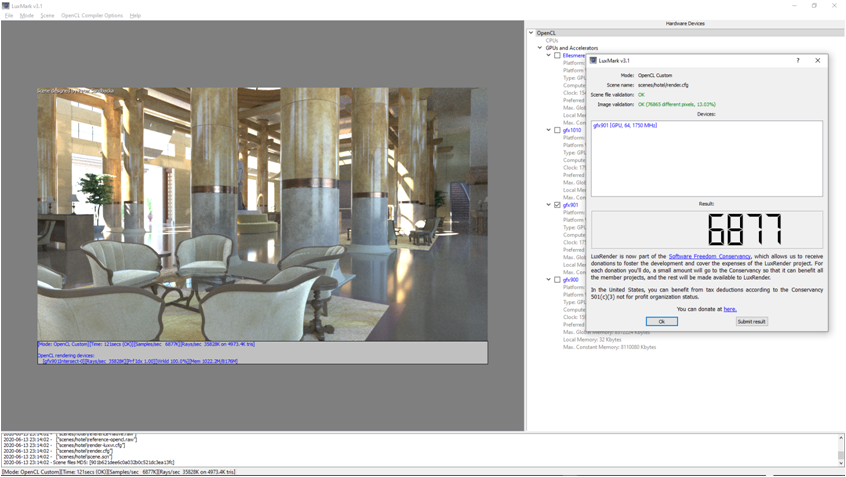Open the OpenCL Compiler Options menu
This screenshot has width=846, height=477.
92,16
